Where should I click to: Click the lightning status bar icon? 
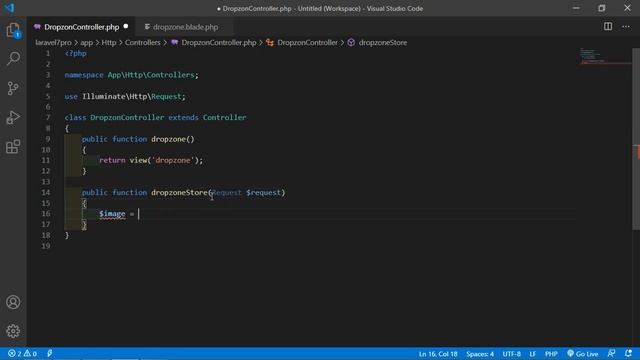(49, 353)
